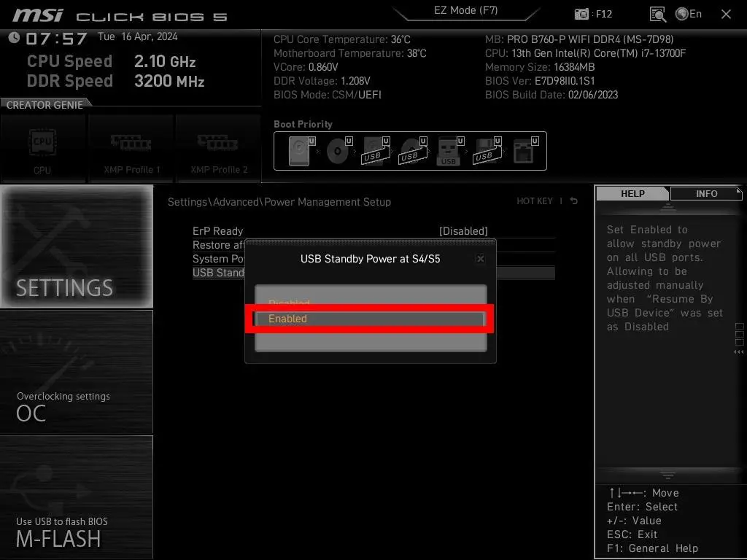Click the clock time 07:57
This screenshot has height=560, width=747.
coord(56,38)
